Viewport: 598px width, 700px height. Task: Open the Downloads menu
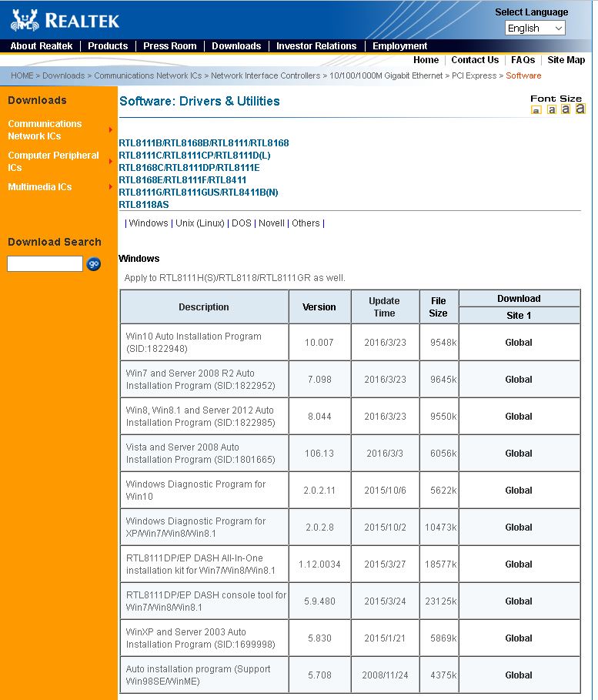236,46
